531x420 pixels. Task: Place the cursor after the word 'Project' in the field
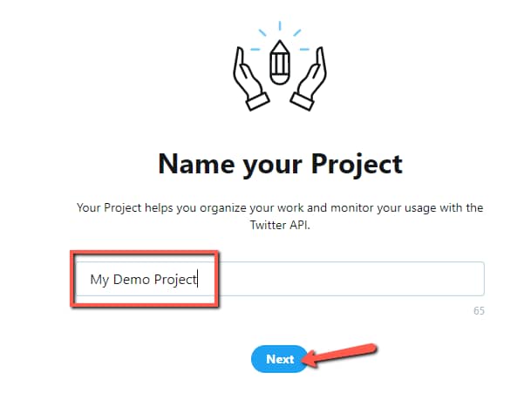(x=199, y=279)
